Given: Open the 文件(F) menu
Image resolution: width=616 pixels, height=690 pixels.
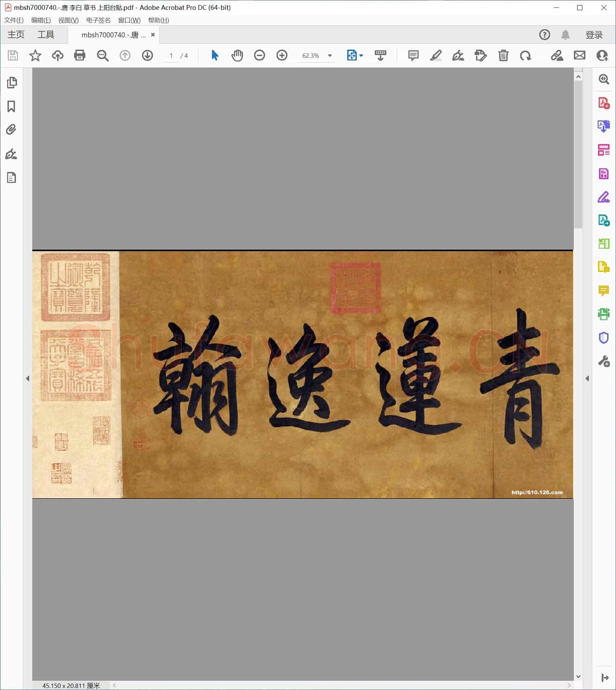Looking at the screenshot, I should 14,20.
